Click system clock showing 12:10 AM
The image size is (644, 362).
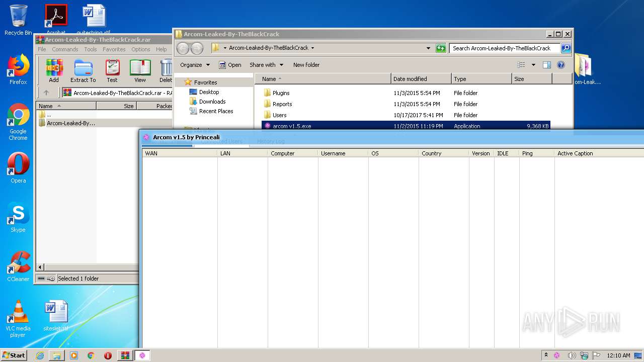pyautogui.click(x=618, y=355)
